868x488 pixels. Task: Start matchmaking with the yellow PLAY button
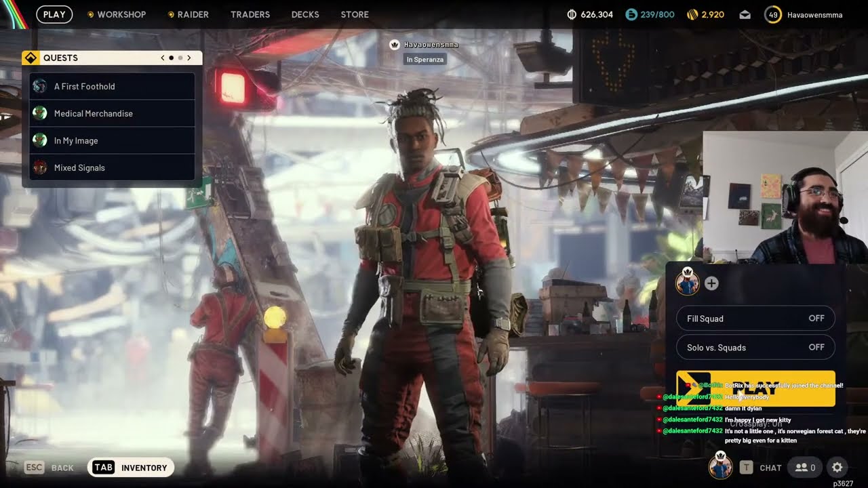pyautogui.click(x=755, y=388)
